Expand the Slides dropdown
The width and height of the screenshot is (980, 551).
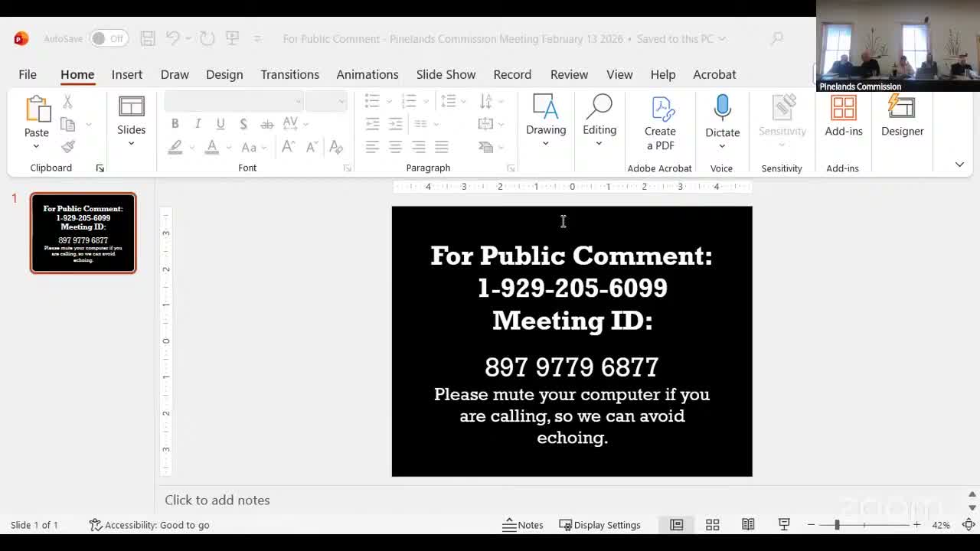pos(131,144)
